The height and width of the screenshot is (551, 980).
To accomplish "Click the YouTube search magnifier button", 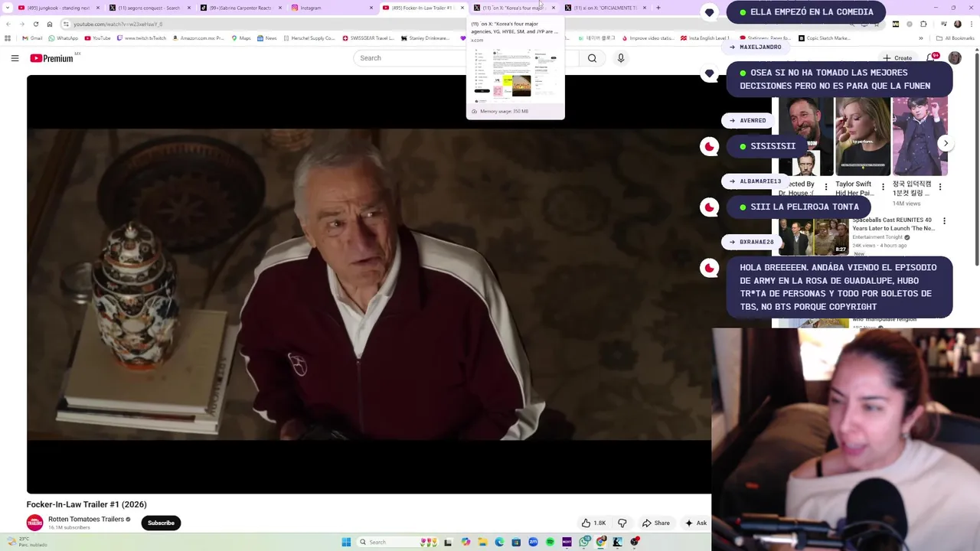I will point(592,58).
